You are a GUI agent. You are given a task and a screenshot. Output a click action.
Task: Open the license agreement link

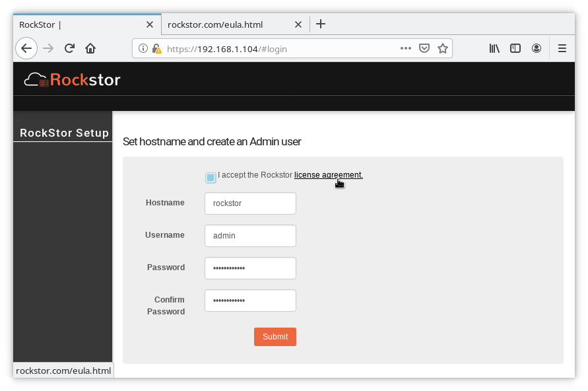coord(329,175)
